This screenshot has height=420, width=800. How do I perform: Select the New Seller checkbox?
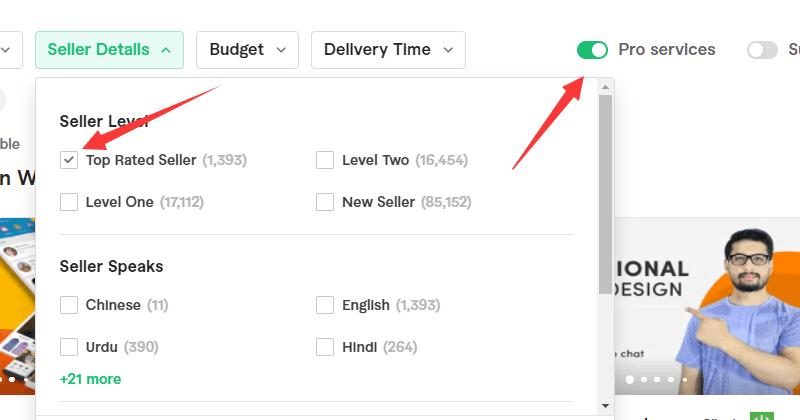(x=325, y=202)
